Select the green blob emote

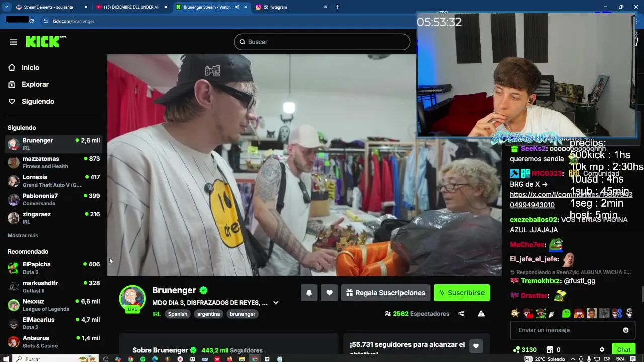(x=566, y=313)
